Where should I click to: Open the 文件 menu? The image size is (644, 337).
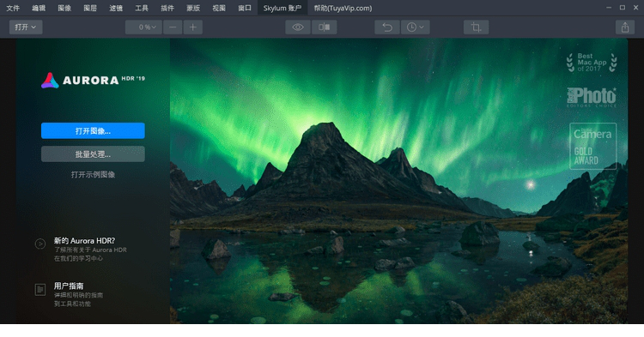tap(13, 8)
